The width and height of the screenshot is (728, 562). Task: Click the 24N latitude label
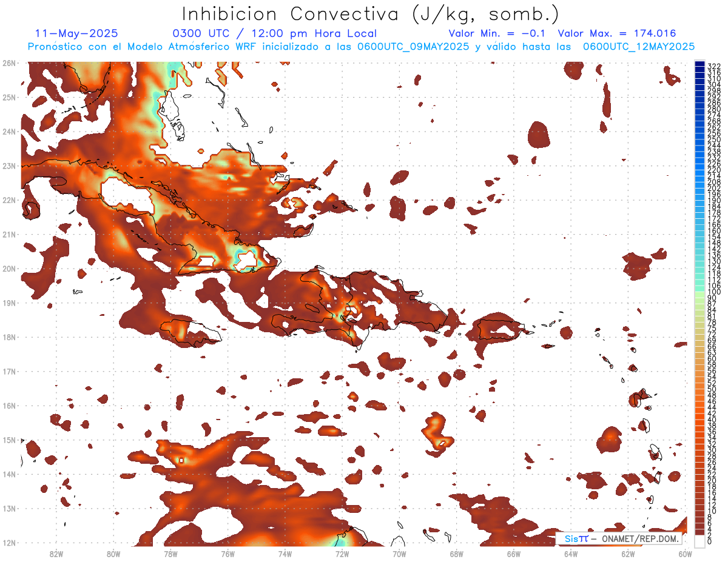point(8,132)
